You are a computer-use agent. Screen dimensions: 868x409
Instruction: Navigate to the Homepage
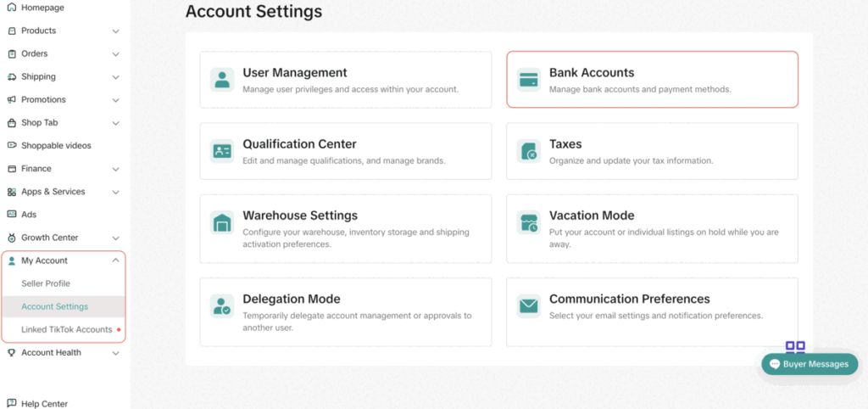[x=42, y=8]
